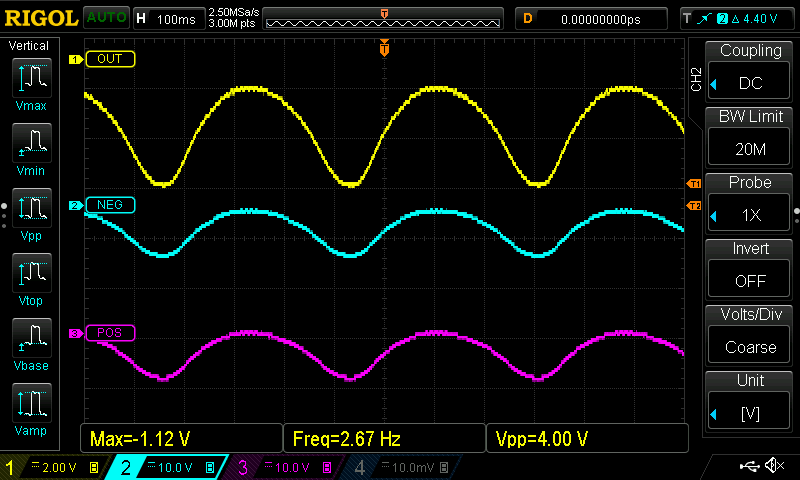This screenshot has height=480, width=800.
Task: Expand the Unit [V] selector
Action: pos(749,402)
